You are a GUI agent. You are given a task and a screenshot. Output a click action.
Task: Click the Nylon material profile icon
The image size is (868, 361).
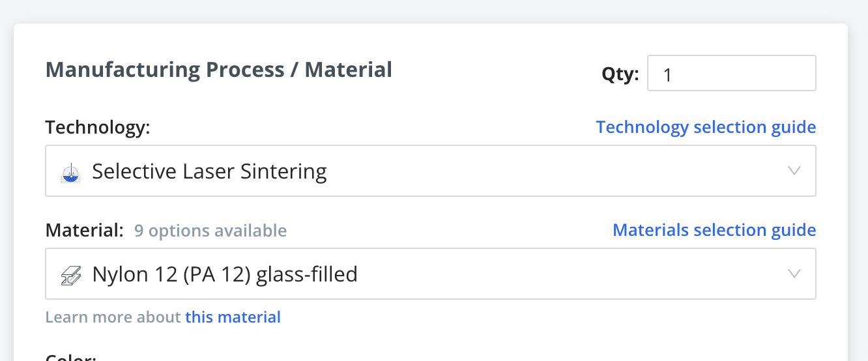pos(70,275)
